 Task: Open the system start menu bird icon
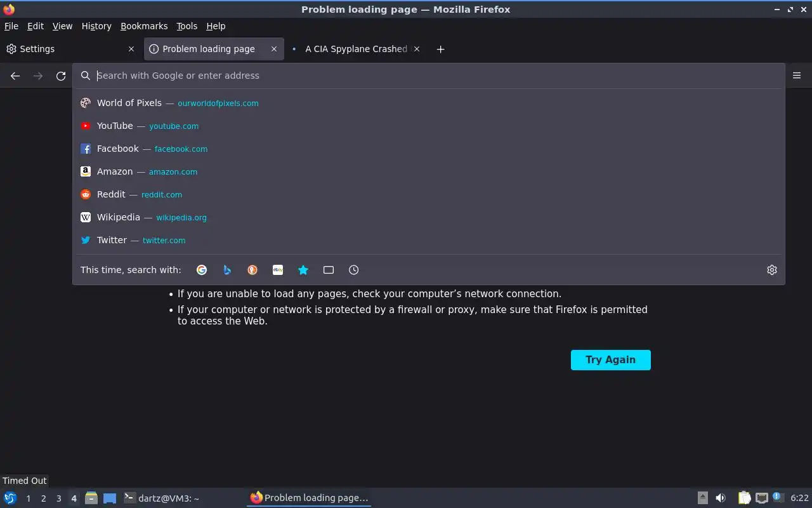point(10,498)
